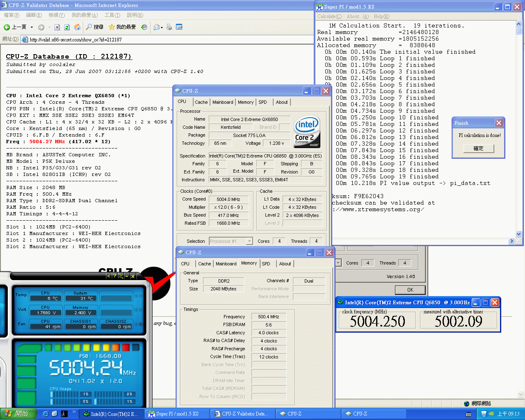Open the dropdown arrow beside the Back button

coord(32,27)
